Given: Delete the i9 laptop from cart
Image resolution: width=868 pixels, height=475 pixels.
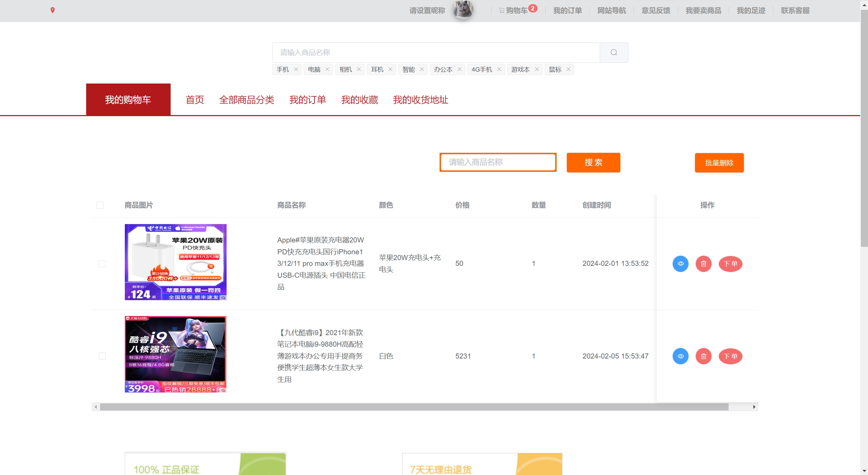Looking at the screenshot, I should coord(703,356).
